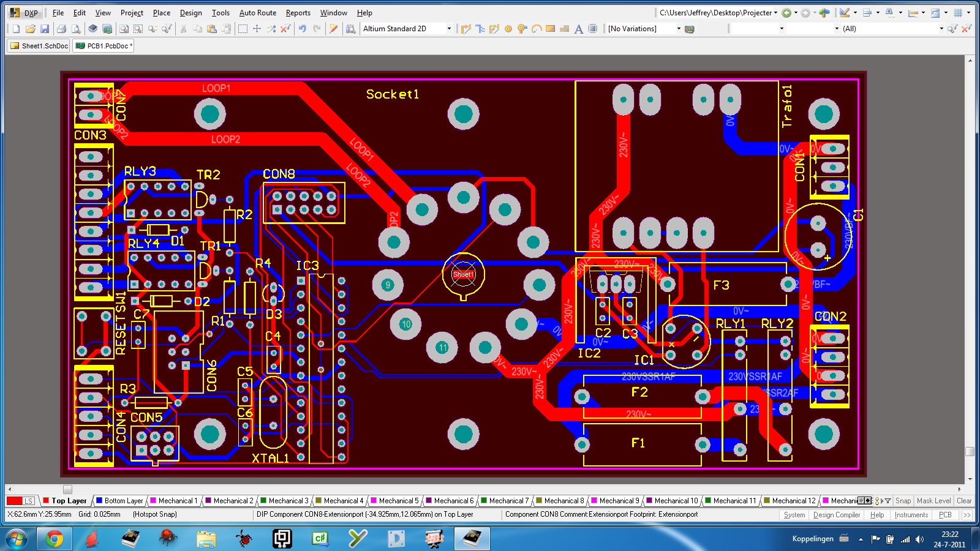This screenshot has width=980, height=551.
Task: Open the (All) filter dropdown
Action: (x=940, y=28)
